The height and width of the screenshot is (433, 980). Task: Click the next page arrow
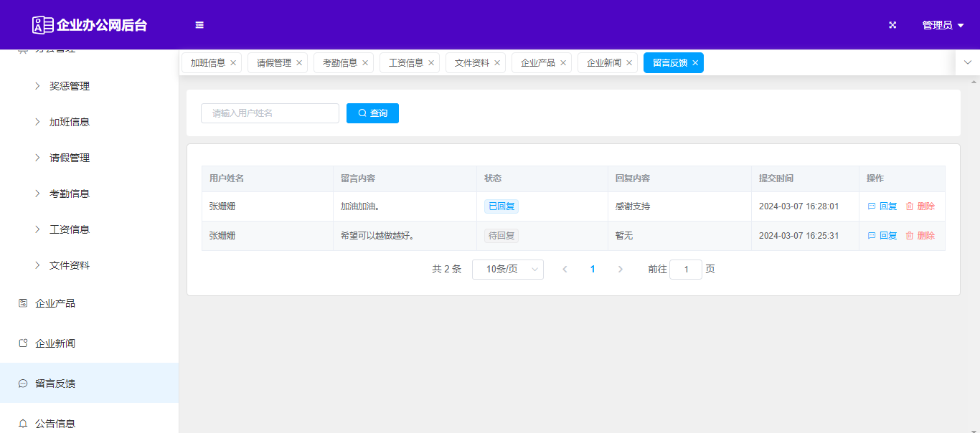(621, 270)
